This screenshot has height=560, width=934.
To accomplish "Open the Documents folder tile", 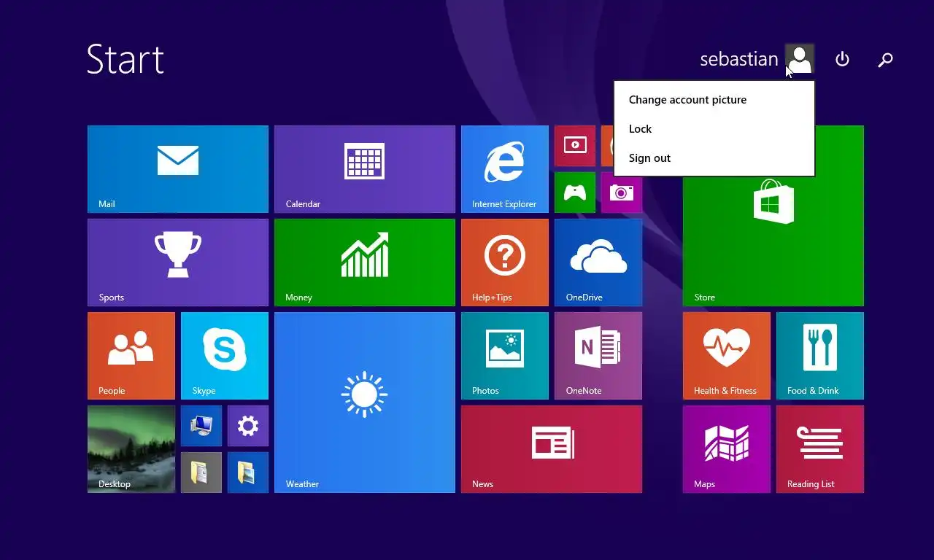I will pos(201,472).
